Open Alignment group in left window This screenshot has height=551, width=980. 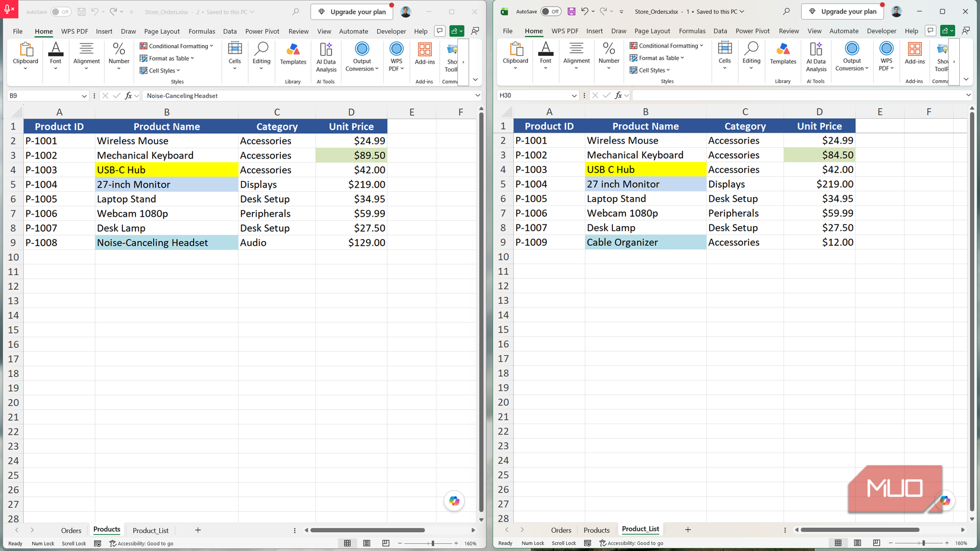[x=87, y=56]
